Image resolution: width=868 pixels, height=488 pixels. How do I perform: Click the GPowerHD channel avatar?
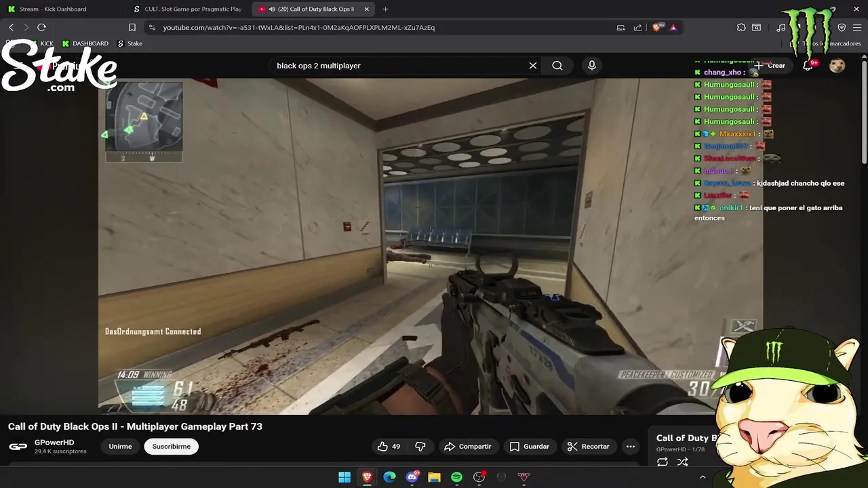18,446
